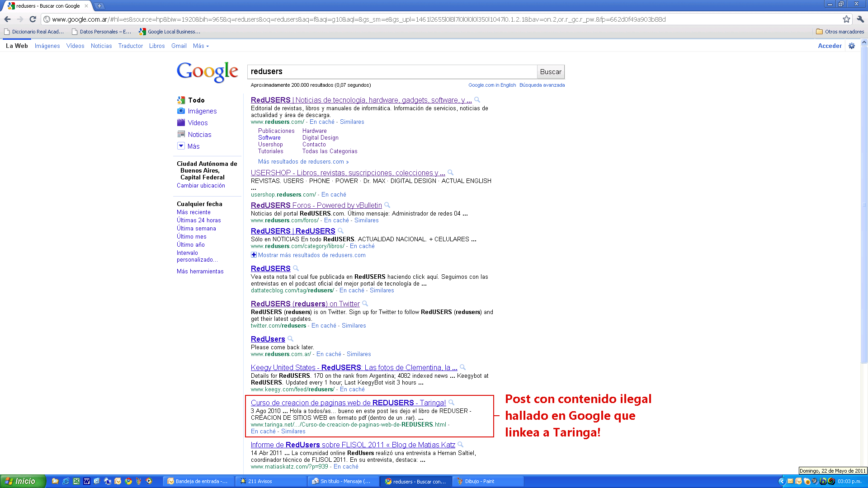This screenshot has height=488, width=868.
Task: Open the Curso de creacion de paginas web Taringa result
Action: (348, 403)
